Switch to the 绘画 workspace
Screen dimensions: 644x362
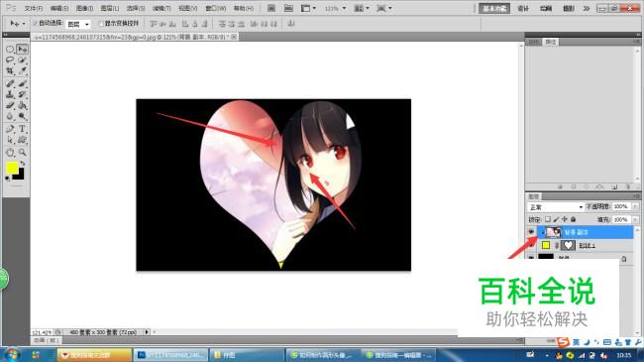tap(546, 8)
